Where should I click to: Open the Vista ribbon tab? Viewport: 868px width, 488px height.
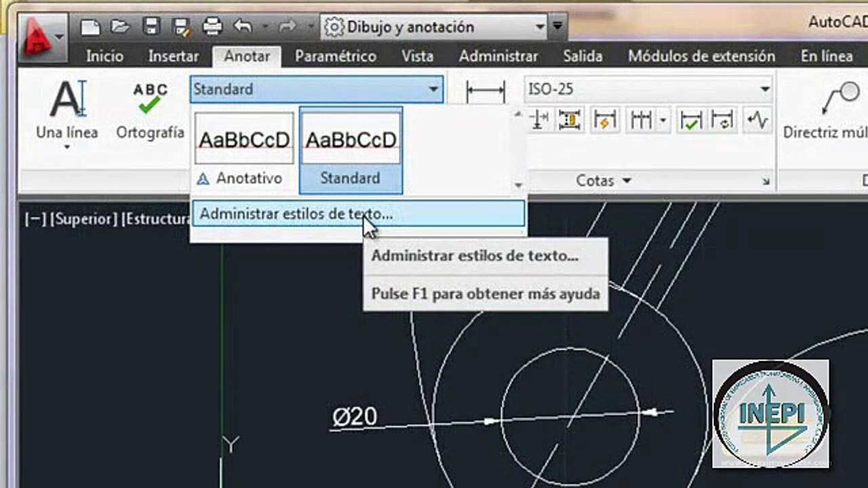pyautogui.click(x=417, y=56)
